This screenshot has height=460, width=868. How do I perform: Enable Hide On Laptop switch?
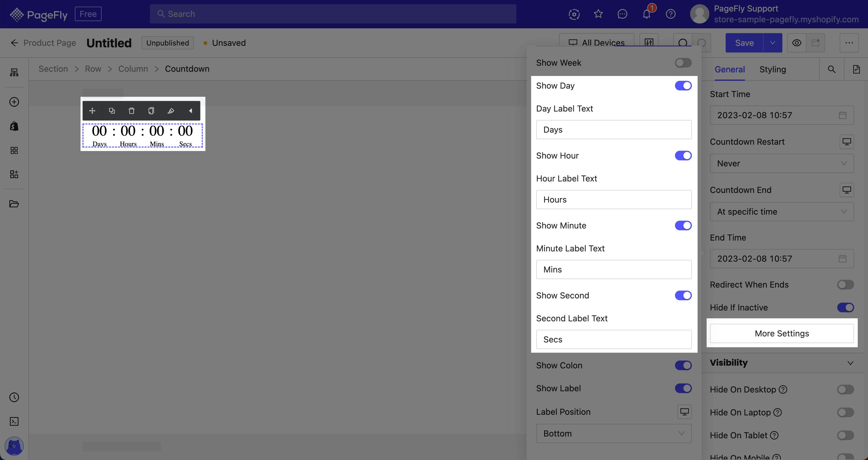pyautogui.click(x=845, y=412)
